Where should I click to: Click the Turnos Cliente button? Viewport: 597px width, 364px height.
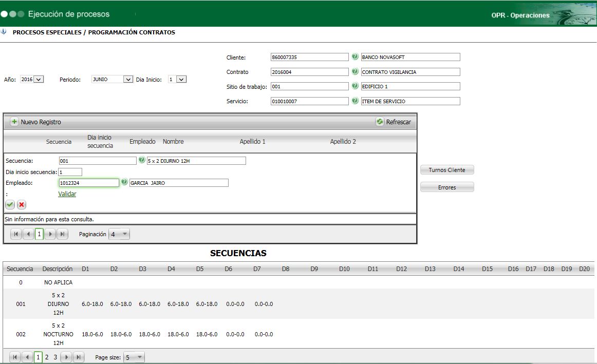(447, 169)
